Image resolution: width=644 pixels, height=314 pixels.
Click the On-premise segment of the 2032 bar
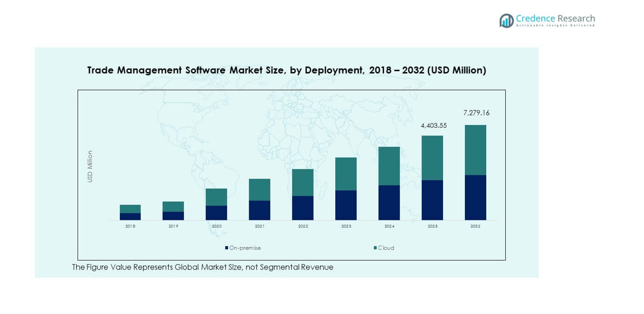[475, 198]
